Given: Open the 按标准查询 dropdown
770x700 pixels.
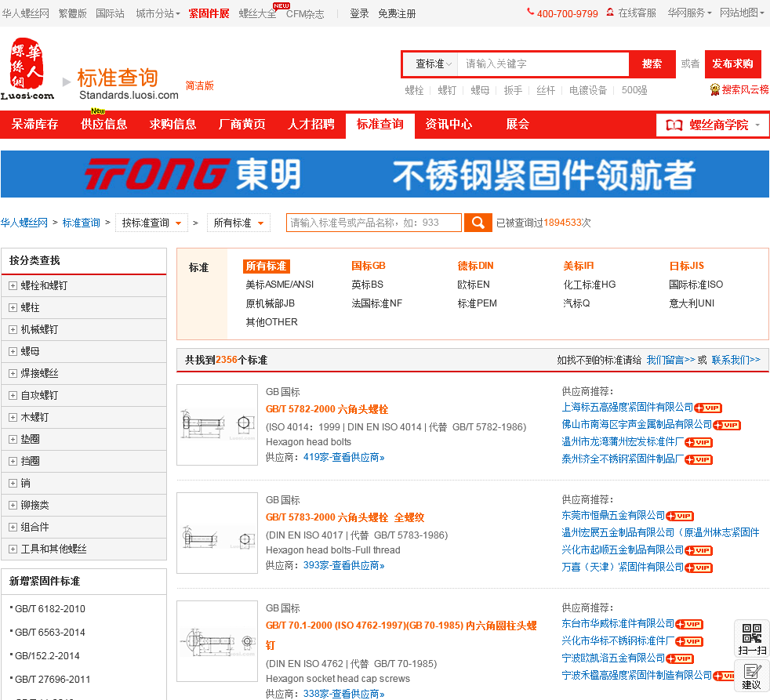Looking at the screenshot, I should click(151, 223).
